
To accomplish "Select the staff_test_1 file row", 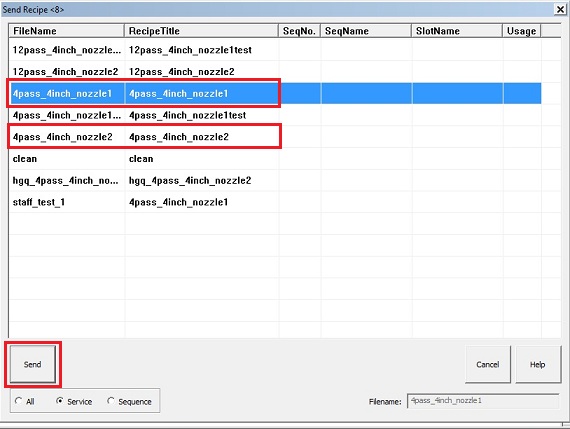I will (275, 202).
